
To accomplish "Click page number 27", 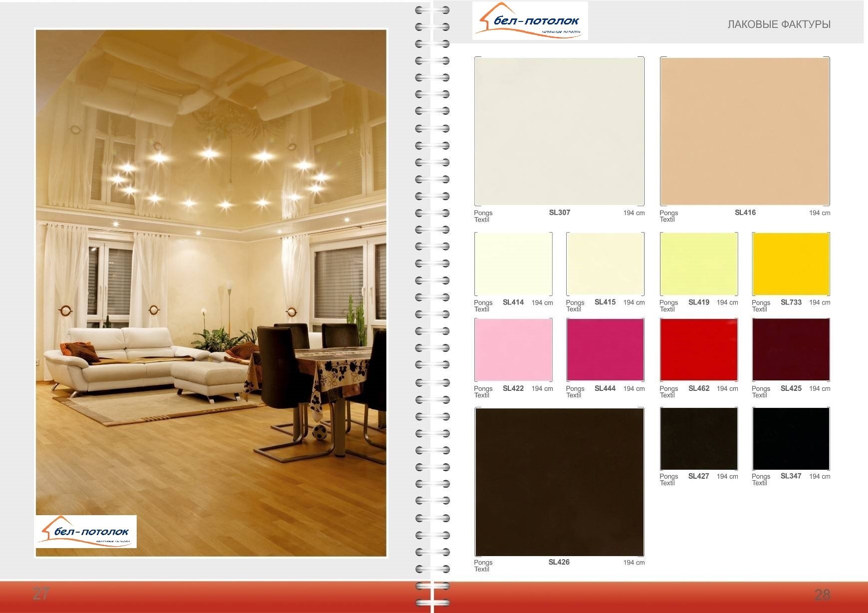I will (41, 594).
